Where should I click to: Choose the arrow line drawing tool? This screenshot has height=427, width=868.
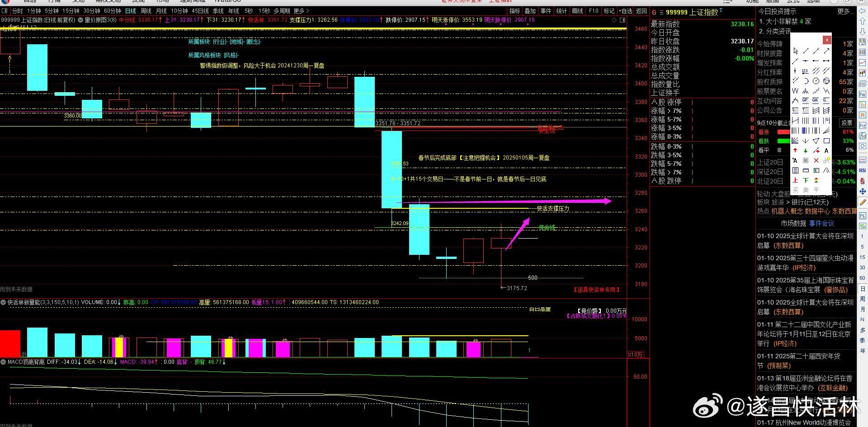point(826,51)
